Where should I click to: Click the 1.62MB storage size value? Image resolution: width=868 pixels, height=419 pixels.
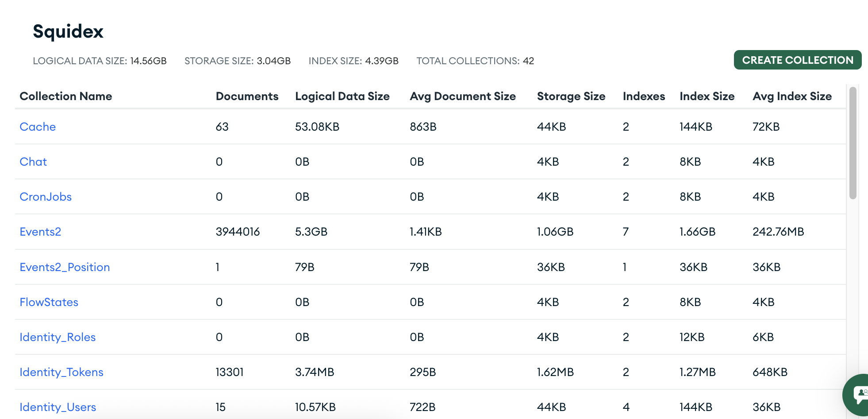[x=555, y=372]
